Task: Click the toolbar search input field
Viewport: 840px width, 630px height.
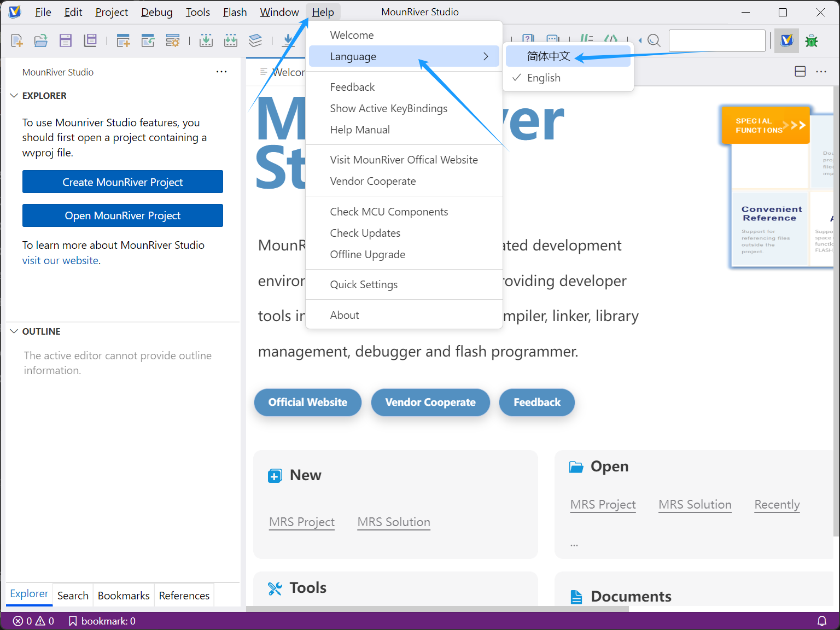Action: [x=717, y=40]
